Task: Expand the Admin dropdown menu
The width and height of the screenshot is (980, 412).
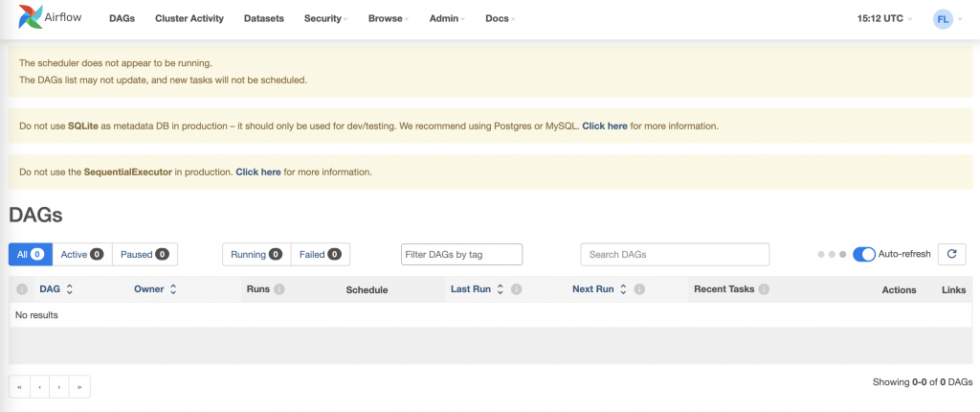Action: [446, 18]
